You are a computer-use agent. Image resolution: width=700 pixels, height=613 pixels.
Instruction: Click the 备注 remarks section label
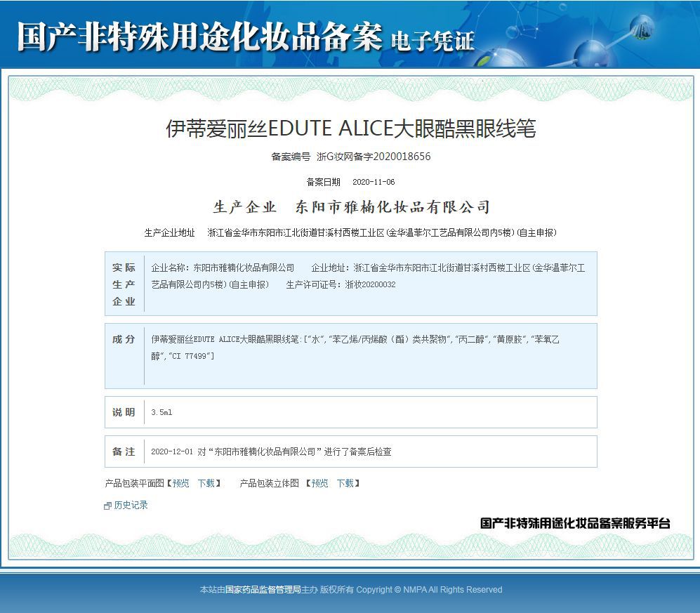(x=124, y=451)
